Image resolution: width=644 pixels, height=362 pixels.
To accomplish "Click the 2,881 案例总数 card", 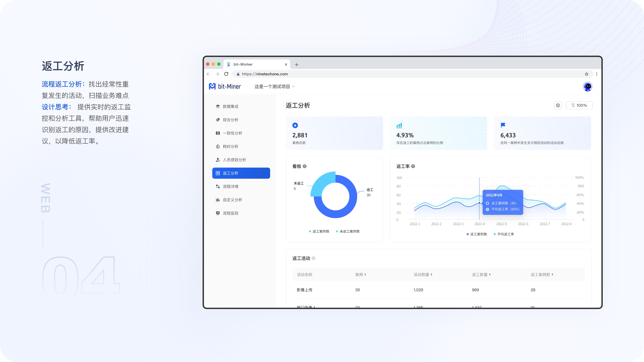I will tap(334, 133).
